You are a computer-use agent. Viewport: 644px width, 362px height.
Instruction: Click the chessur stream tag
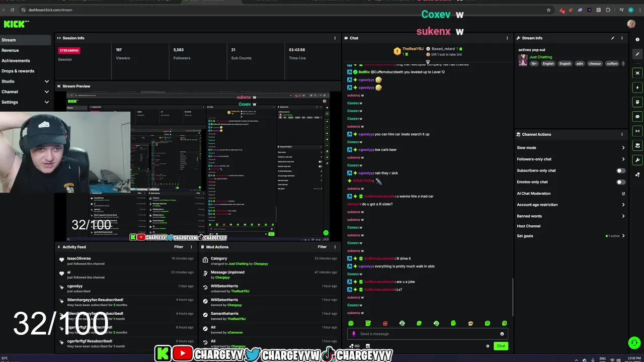point(595,64)
